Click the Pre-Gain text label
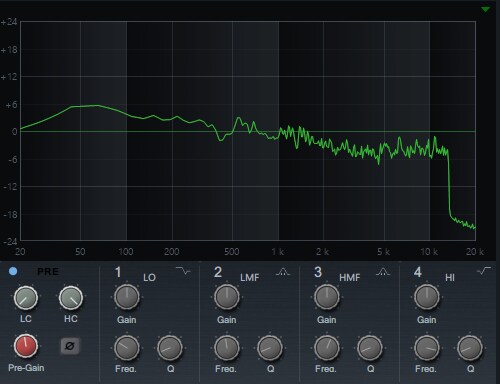The height and width of the screenshot is (384, 500). point(26,368)
